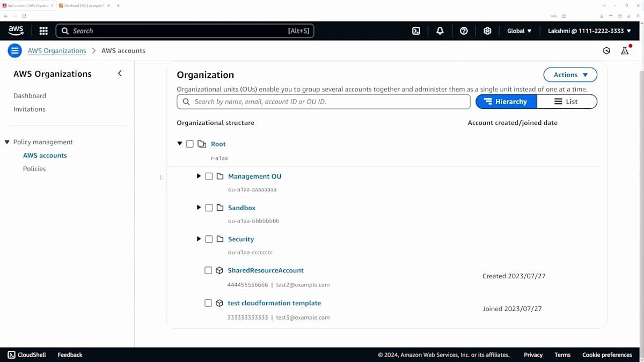Open the Management OU link

click(254, 176)
